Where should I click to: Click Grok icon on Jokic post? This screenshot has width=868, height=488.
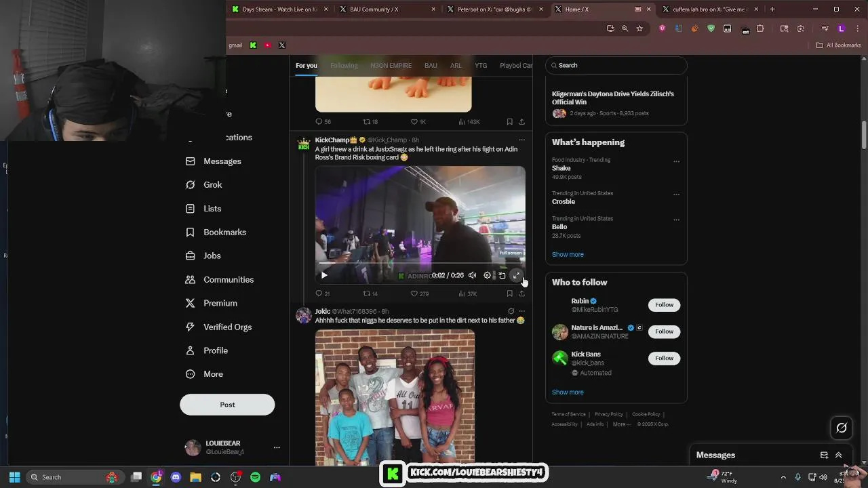(511, 311)
